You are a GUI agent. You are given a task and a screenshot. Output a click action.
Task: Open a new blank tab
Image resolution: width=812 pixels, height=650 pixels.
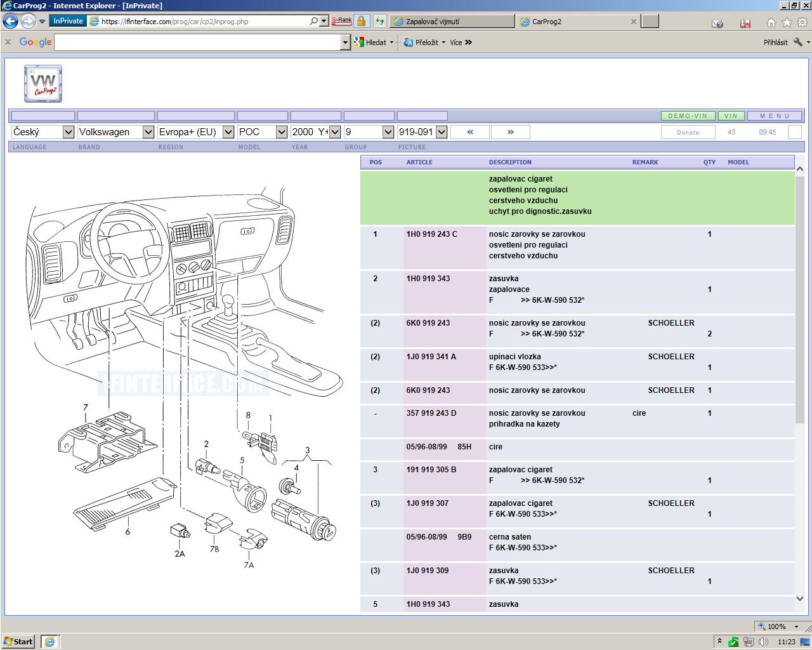pyautogui.click(x=650, y=22)
